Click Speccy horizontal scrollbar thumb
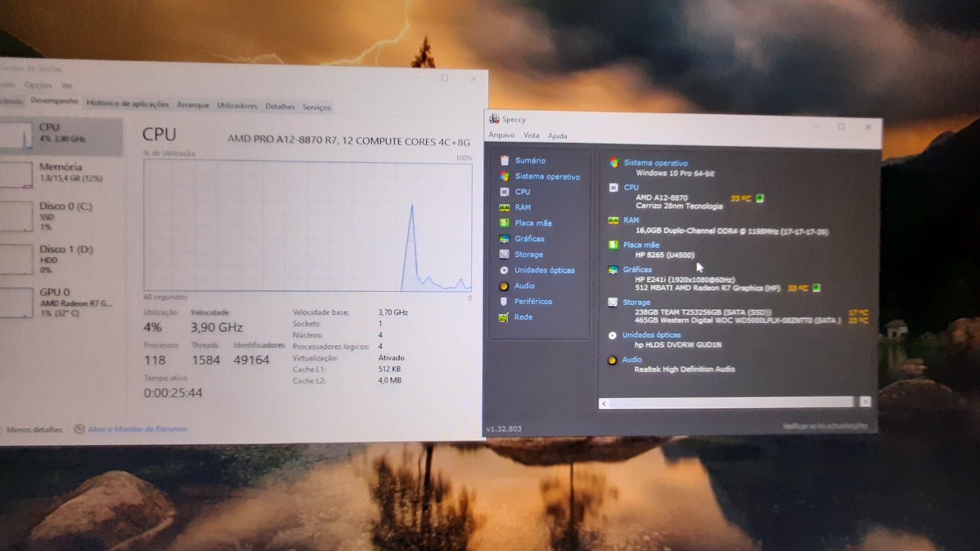Screen dimensions: 980x551 pyautogui.click(x=731, y=402)
